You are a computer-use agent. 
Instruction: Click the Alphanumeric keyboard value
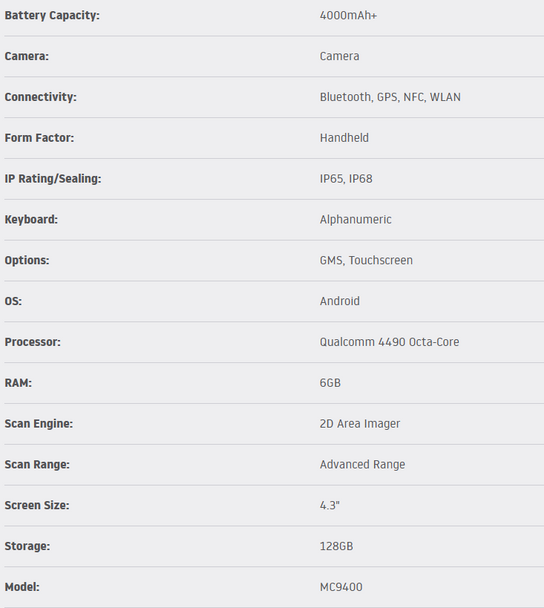pos(356,219)
